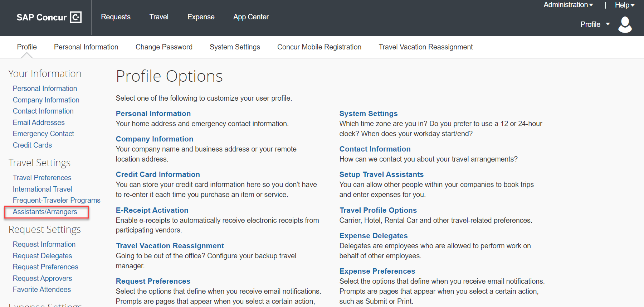Open System Settings heading in Profile Options

pyautogui.click(x=369, y=114)
